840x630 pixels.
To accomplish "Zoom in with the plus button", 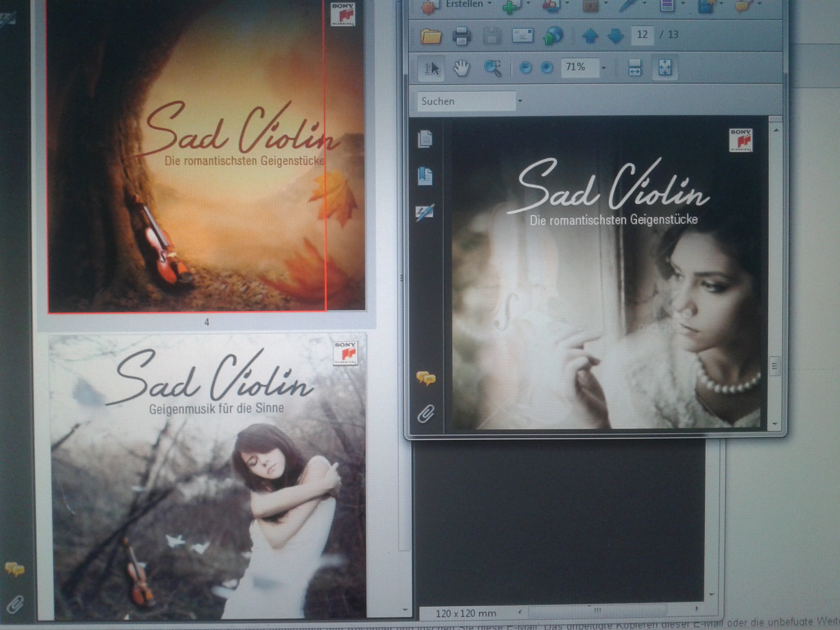I will click(x=546, y=68).
